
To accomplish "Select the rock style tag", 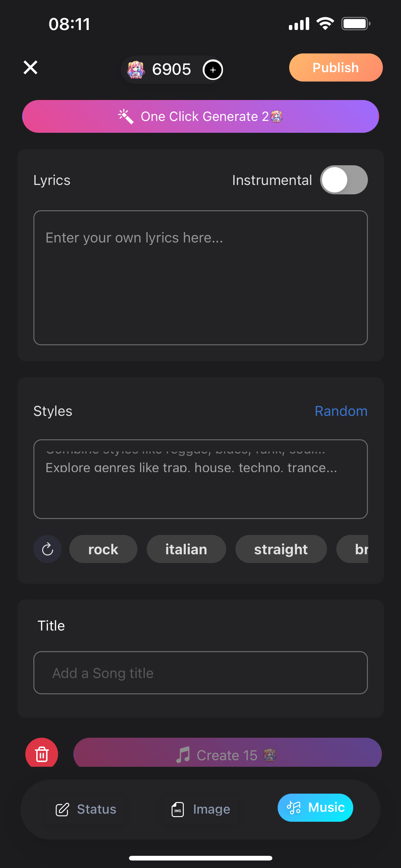I will 103,549.
